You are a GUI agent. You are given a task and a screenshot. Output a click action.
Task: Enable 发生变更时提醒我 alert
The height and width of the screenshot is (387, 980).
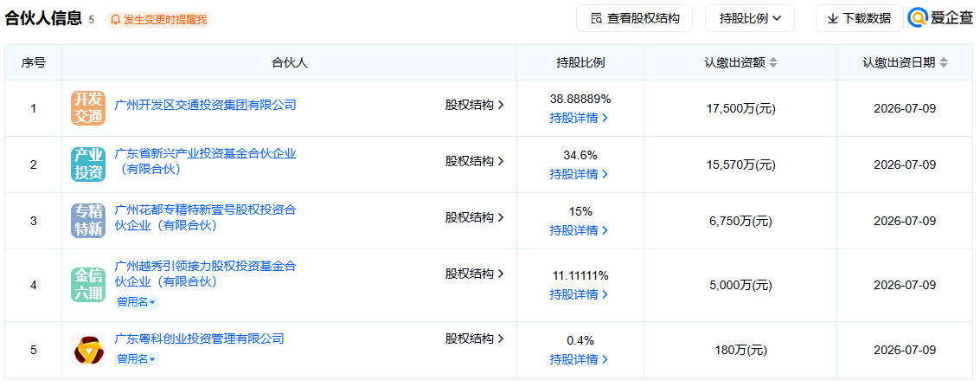(x=159, y=19)
